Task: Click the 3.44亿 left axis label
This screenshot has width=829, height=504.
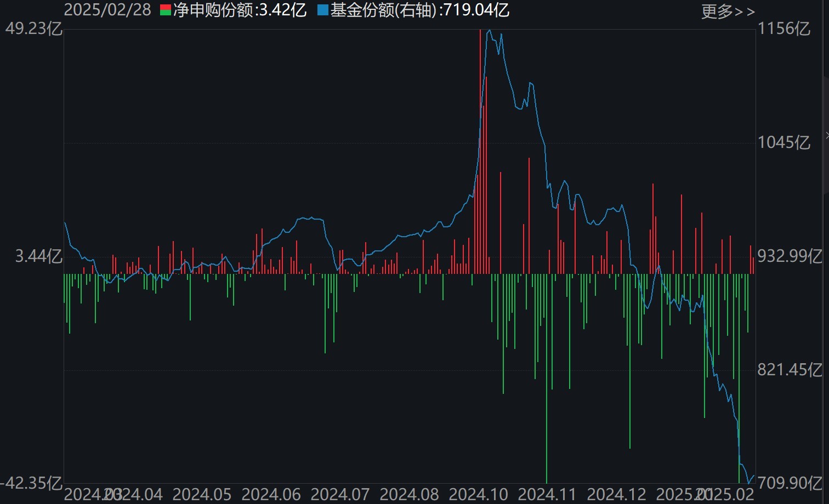Action: click(x=38, y=256)
